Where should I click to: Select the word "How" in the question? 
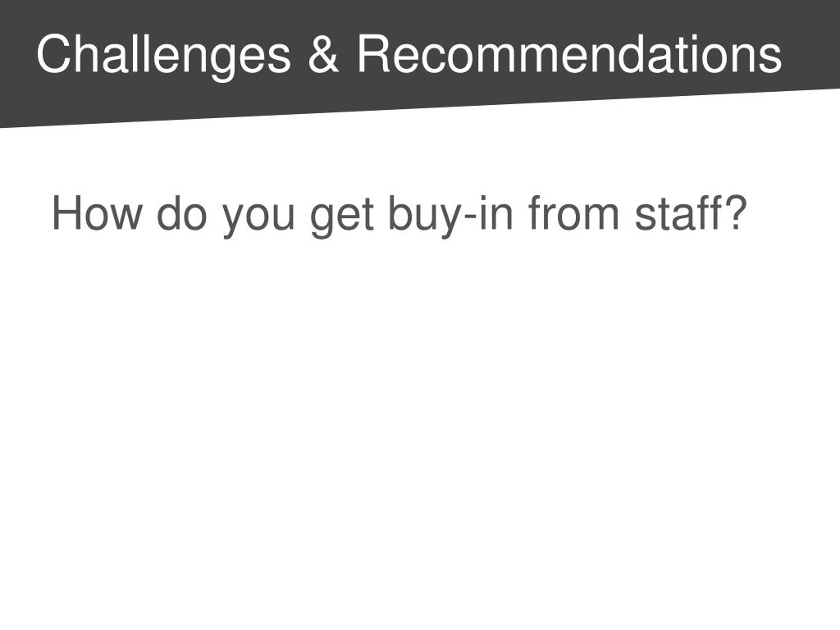pos(97,212)
